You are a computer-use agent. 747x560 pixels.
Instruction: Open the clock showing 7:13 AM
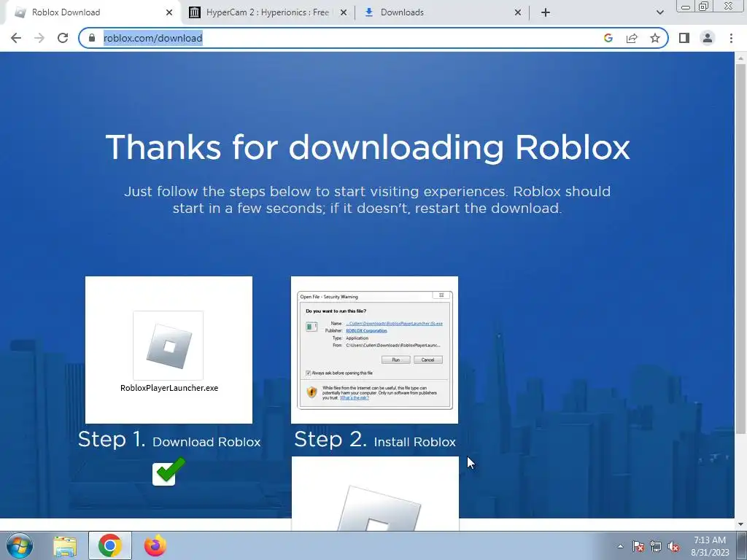coord(710,546)
